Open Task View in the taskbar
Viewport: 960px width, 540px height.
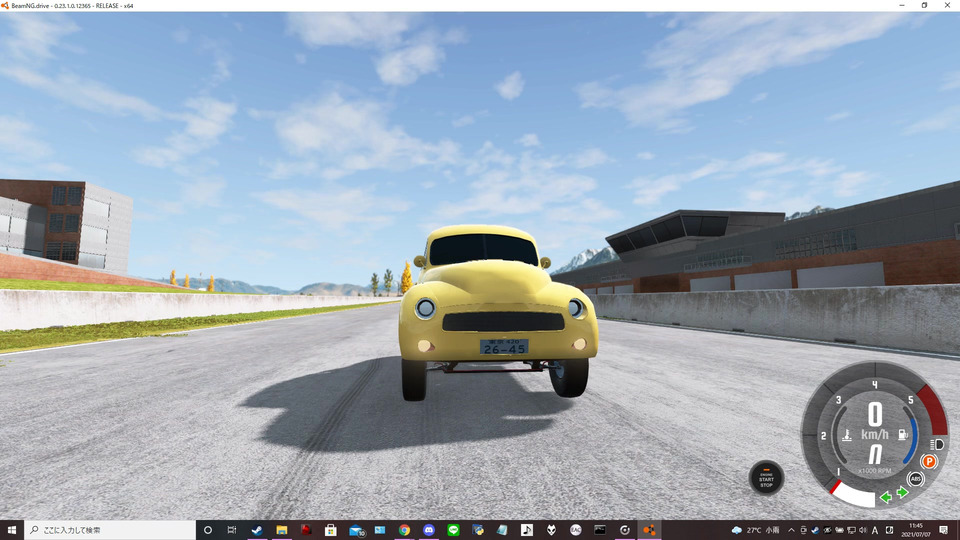(x=232, y=530)
